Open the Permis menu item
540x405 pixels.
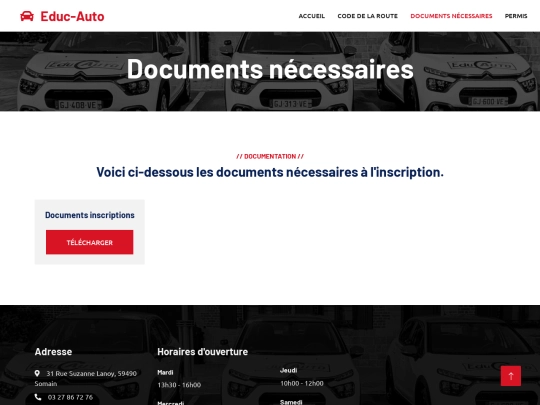point(516,16)
